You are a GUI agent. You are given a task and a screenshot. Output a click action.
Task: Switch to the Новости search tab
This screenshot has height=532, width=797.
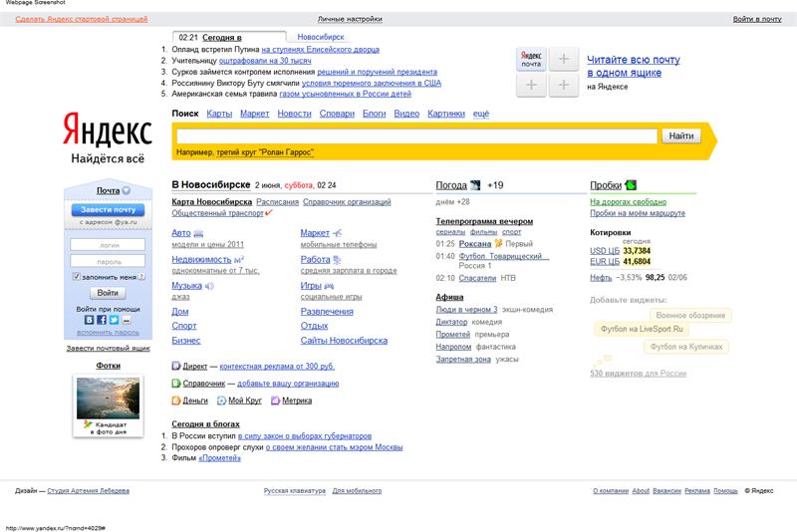click(294, 114)
